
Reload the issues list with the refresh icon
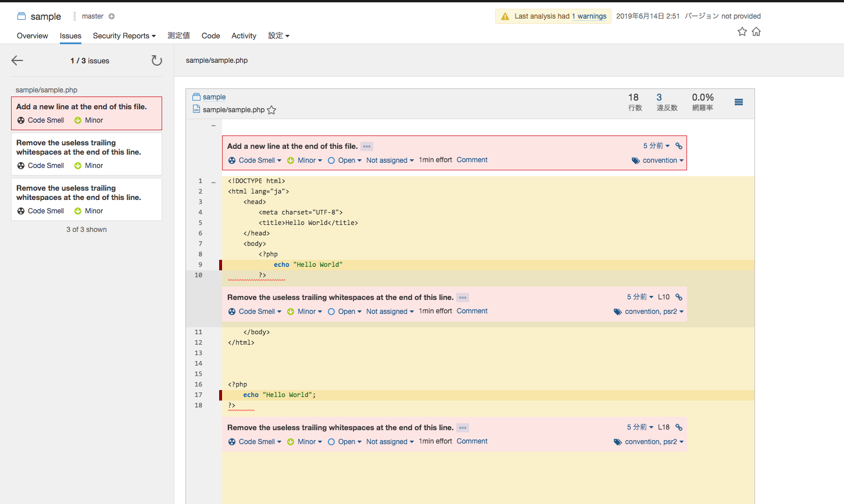pyautogui.click(x=156, y=60)
